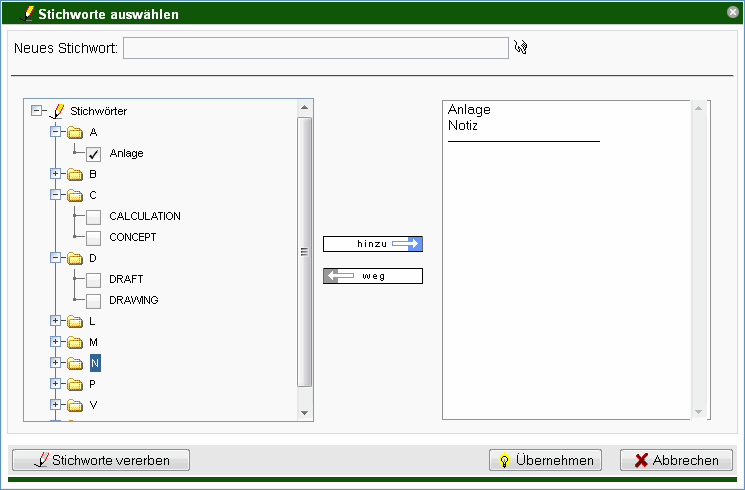This screenshot has height=490, width=745.
Task: Click the folder icon of node D
Action: (75, 259)
